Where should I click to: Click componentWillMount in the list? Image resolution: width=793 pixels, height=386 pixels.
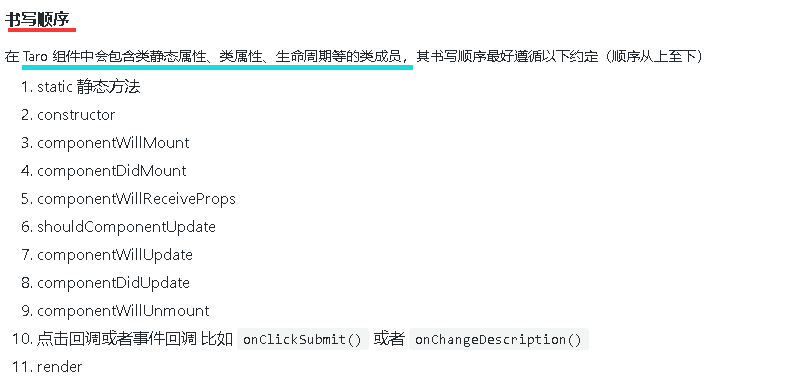coord(113,143)
